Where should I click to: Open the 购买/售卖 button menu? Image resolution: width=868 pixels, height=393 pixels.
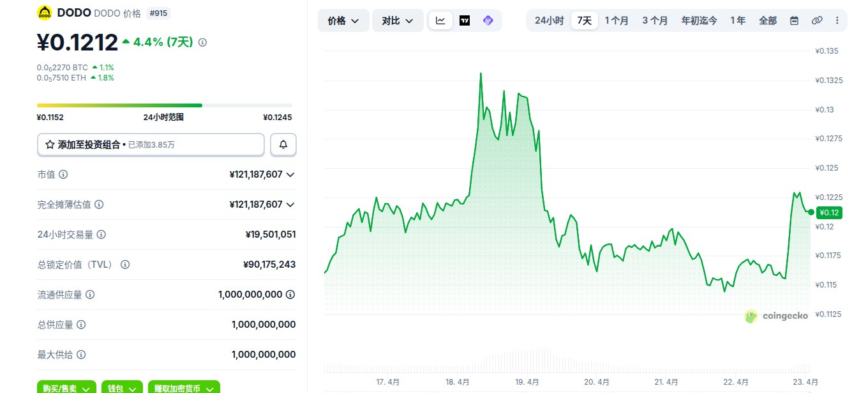click(67, 388)
